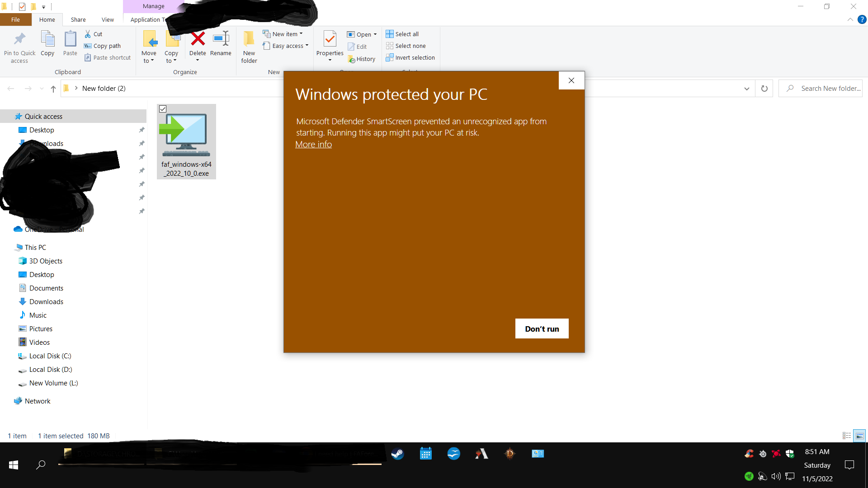
Task: Click the Explorer Help question mark icon
Action: pos(862,19)
